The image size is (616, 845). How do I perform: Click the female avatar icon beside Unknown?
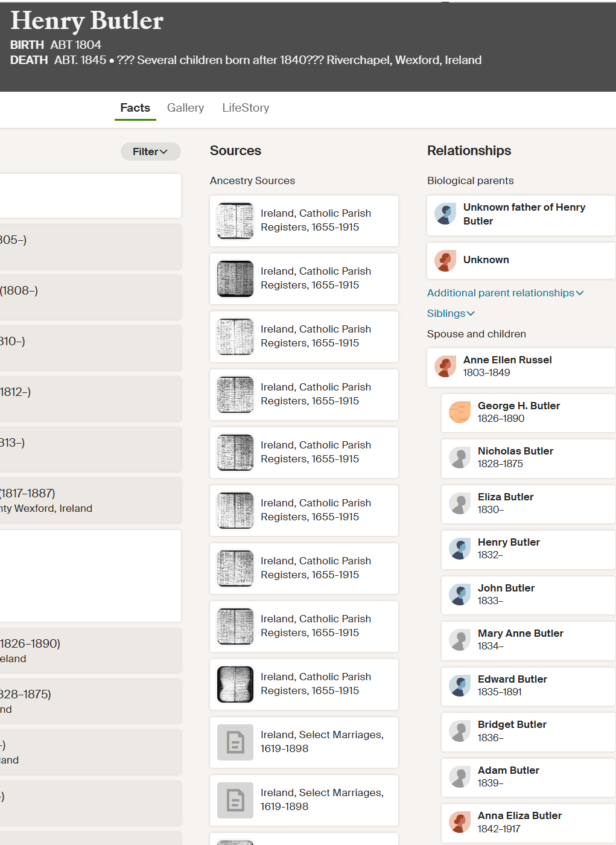(x=445, y=261)
